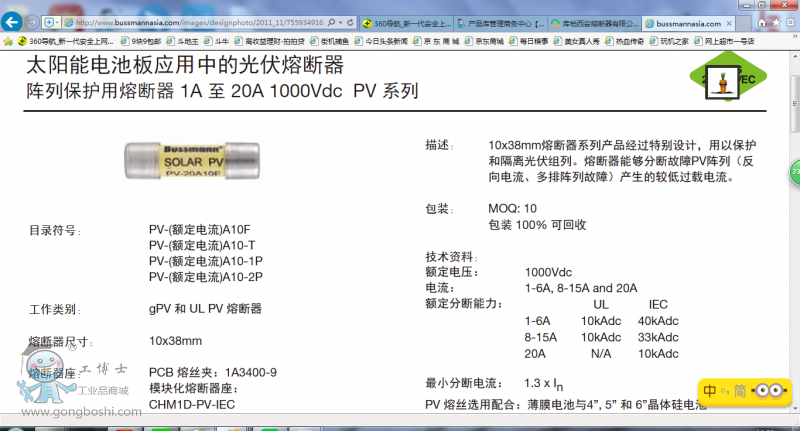Switch to the 产品库管理商务中心 tab

point(500,22)
